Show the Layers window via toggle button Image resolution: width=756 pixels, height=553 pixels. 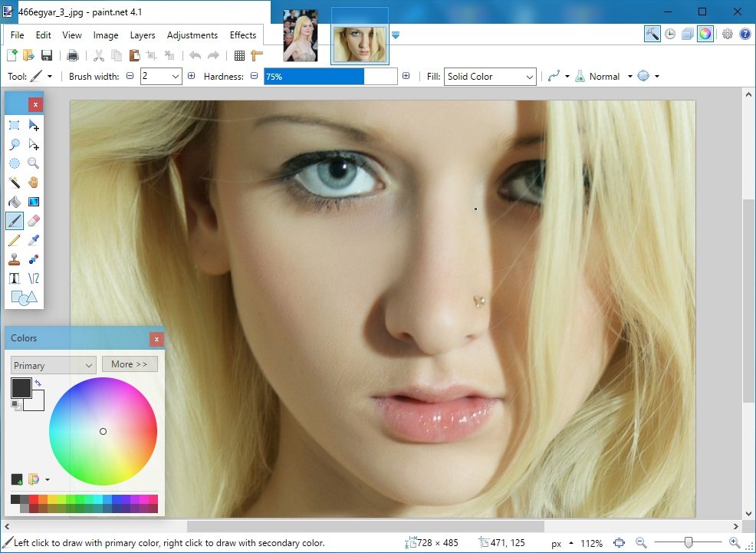688,34
